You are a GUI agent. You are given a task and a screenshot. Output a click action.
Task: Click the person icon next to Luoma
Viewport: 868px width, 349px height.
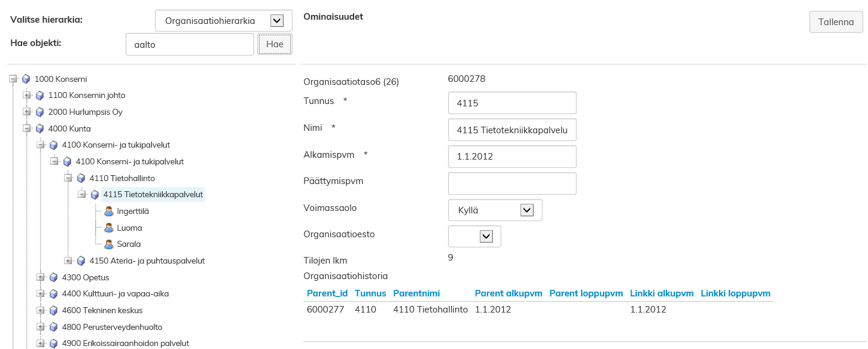(109, 228)
